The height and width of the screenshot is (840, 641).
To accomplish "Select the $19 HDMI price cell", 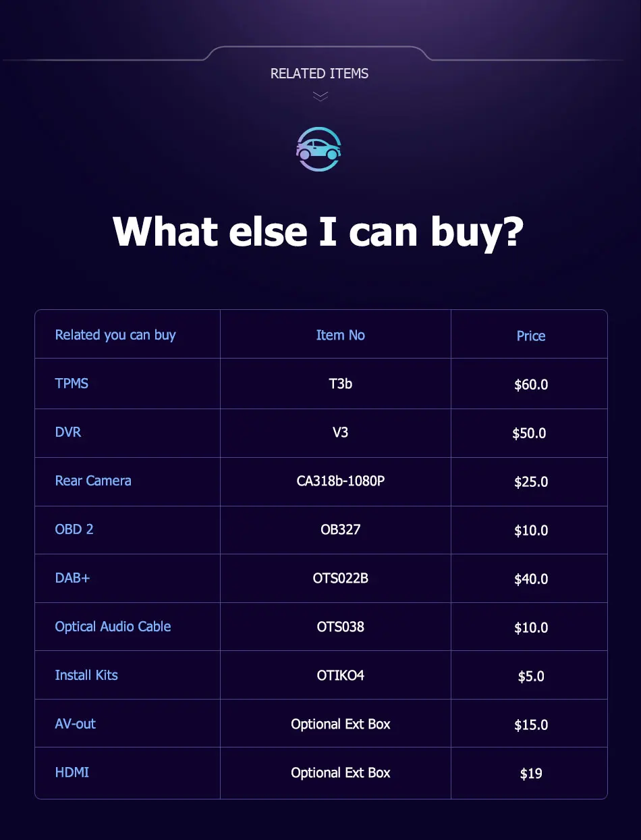I will click(x=531, y=774).
